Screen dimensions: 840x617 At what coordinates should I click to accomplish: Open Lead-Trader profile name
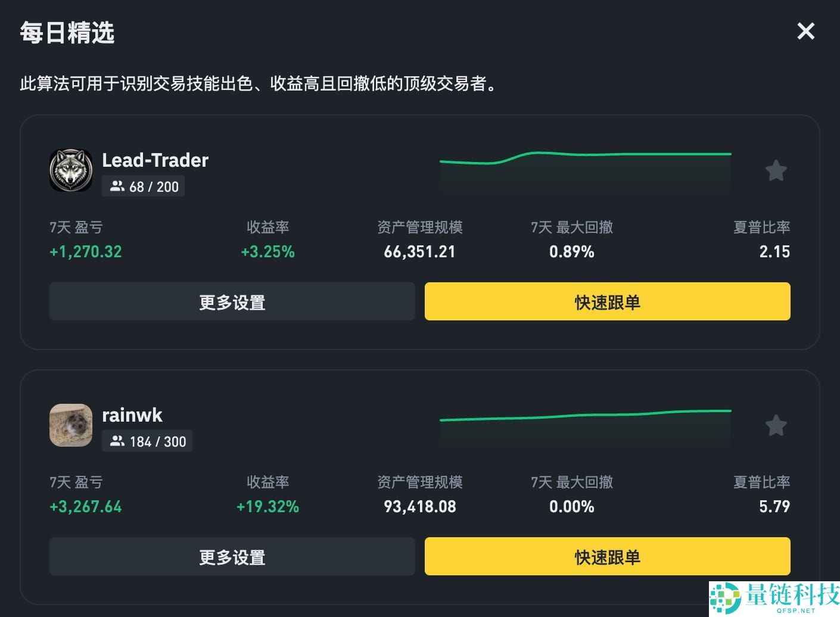(155, 160)
